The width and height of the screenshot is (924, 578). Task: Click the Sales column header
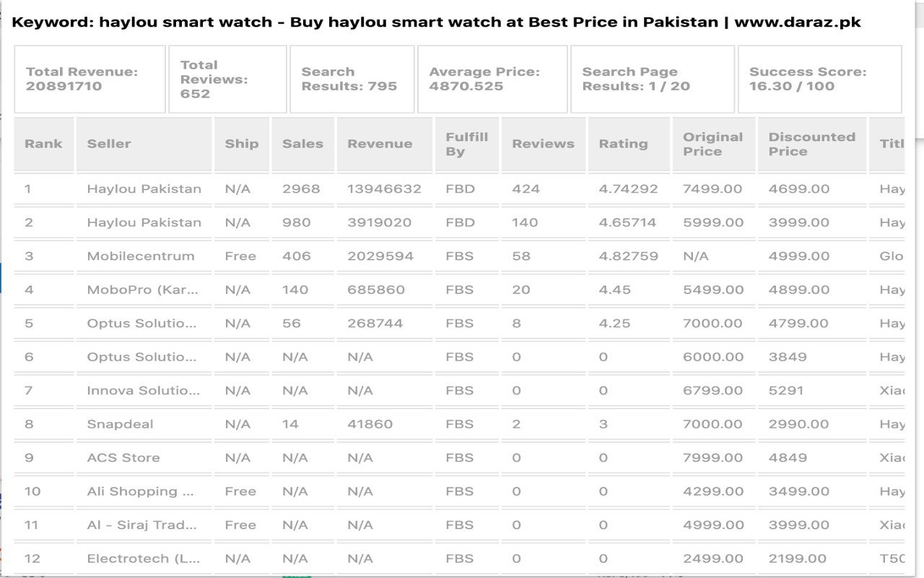coord(303,144)
